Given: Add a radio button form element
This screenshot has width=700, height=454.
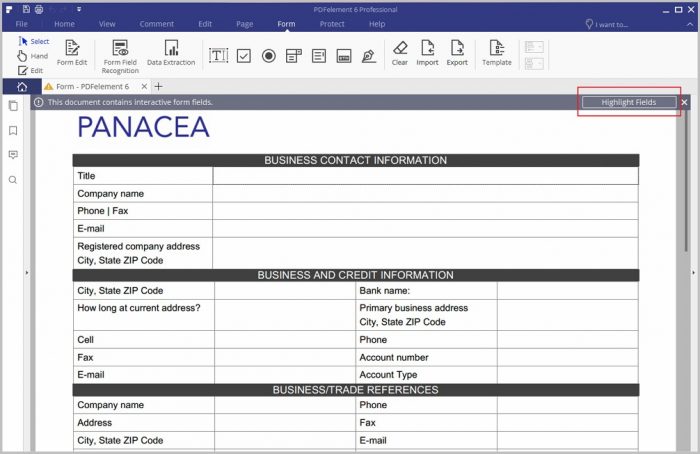Looking at the screenshot, I should (x=269, y=56).
